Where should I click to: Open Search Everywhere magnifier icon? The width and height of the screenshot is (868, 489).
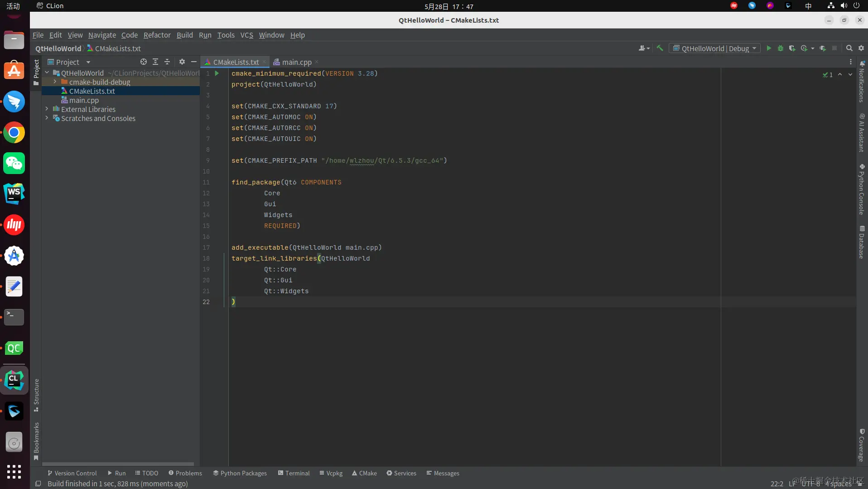click(849, 48)
